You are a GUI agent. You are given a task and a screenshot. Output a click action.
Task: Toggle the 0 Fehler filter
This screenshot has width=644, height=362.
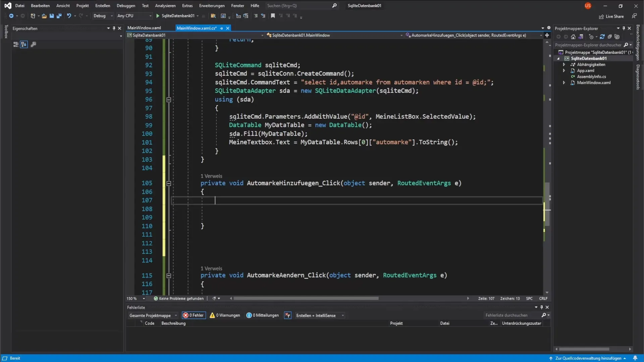point(194,315)
